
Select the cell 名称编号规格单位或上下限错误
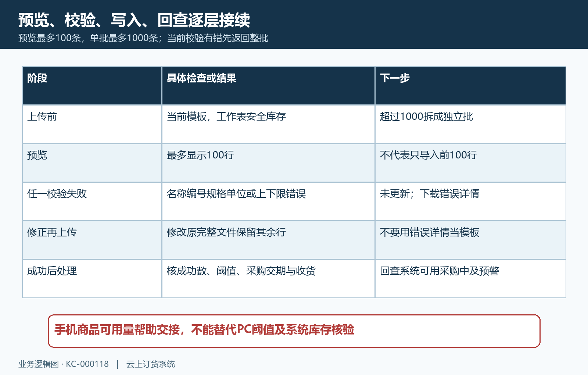268,201
